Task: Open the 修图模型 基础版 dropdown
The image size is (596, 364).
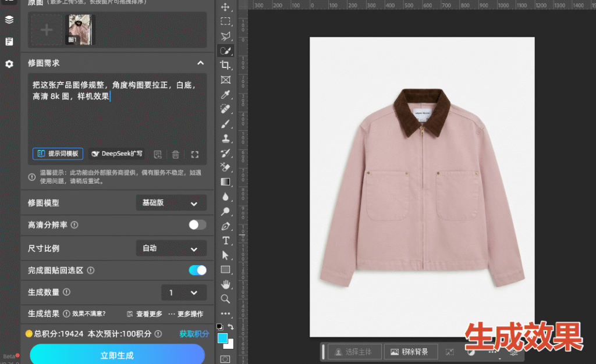Action: coord(171,203)
